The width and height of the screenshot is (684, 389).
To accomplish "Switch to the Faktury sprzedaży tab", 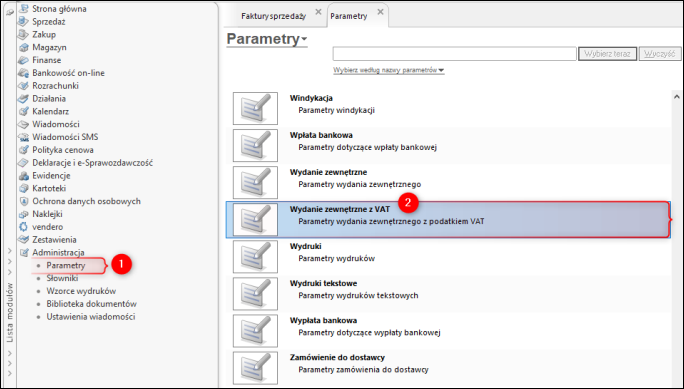I will click(274, 16).
